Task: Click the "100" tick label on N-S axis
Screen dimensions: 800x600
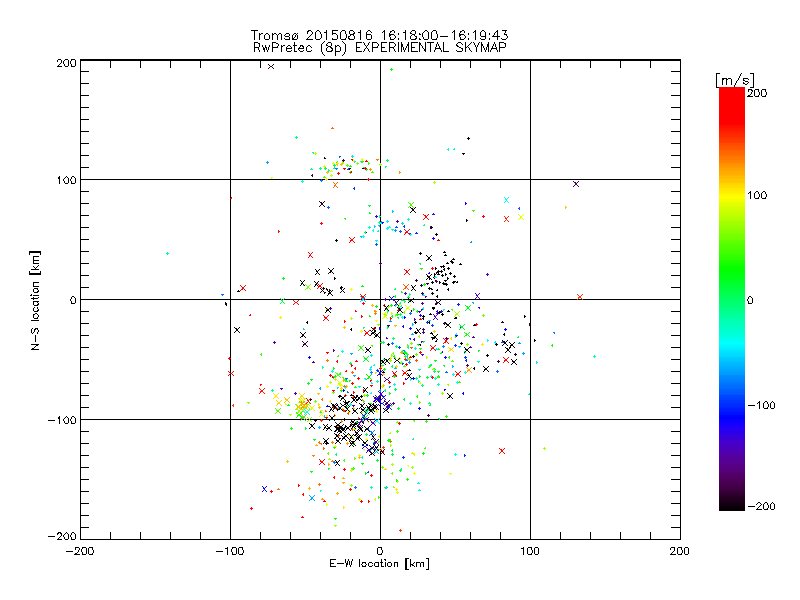Action: 66,180
